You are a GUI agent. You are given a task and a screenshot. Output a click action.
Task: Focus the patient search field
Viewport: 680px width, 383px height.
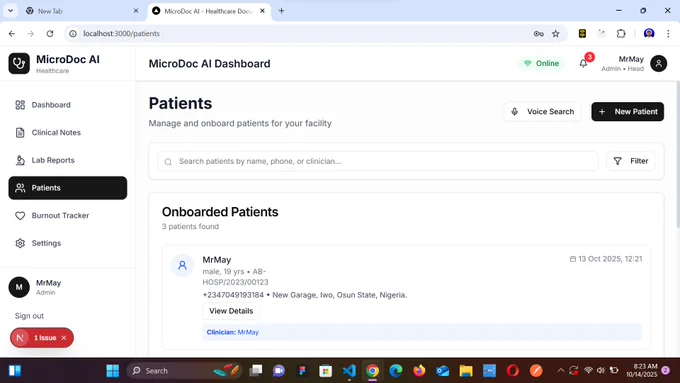tap(378, 161)
